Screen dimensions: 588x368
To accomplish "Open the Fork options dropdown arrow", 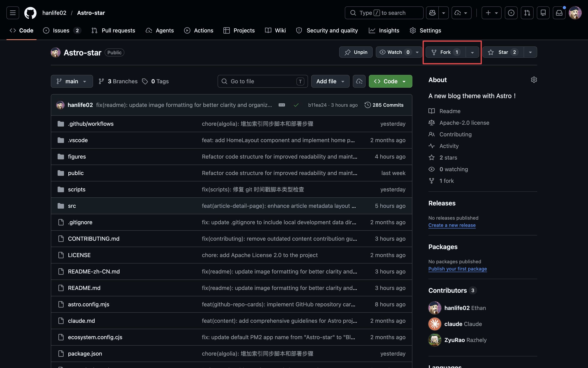I will click(472, 52).
